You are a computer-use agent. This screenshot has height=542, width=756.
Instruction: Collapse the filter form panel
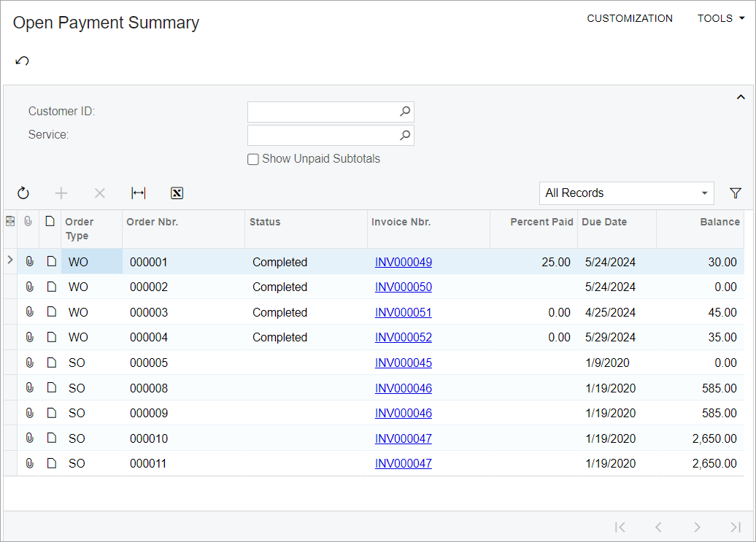click(740, 97)
